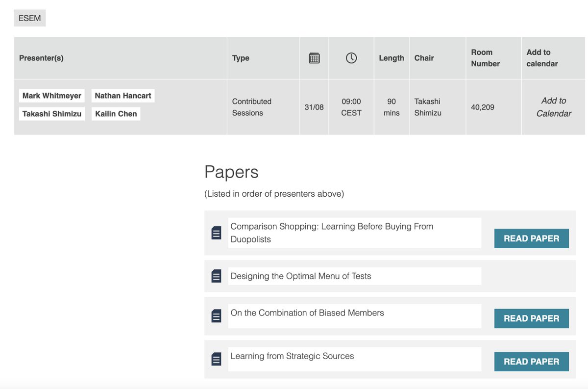Open presenter Kailin Chen
588x389 pixels.
pos(116,114)
